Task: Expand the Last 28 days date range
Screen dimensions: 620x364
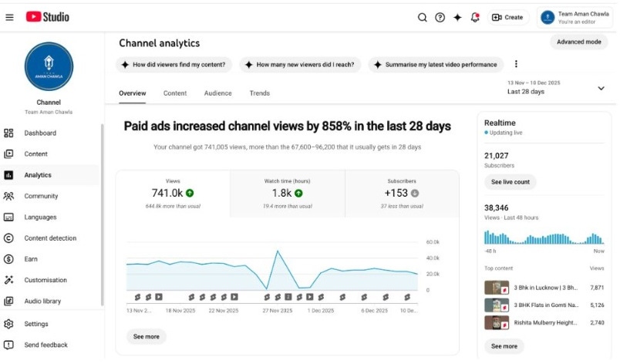Action: (x=601, y=88)
